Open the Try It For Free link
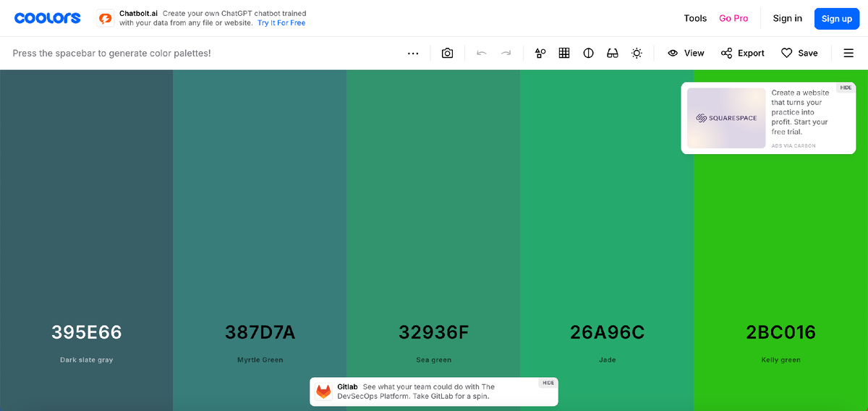Viewport: 868px width, 411px height. pyautogui.click(x=281, y=23)
